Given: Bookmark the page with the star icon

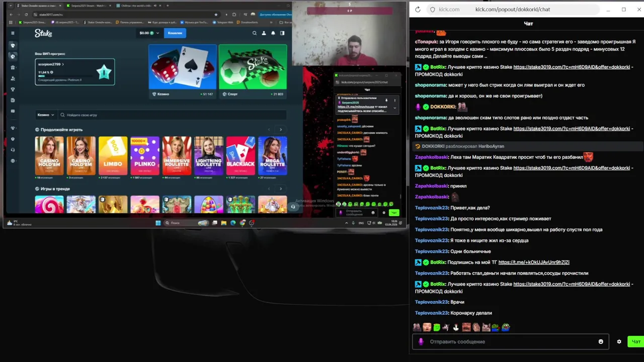Looking at the screenshot, I should click(216, 15).
